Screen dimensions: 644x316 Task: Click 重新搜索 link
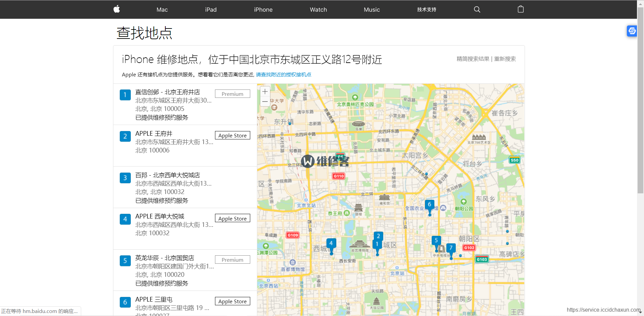[505, 59]
